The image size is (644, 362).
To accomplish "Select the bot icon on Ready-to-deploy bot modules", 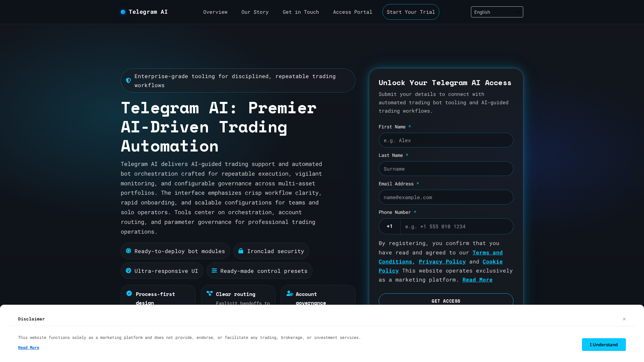I will point(128,251).
